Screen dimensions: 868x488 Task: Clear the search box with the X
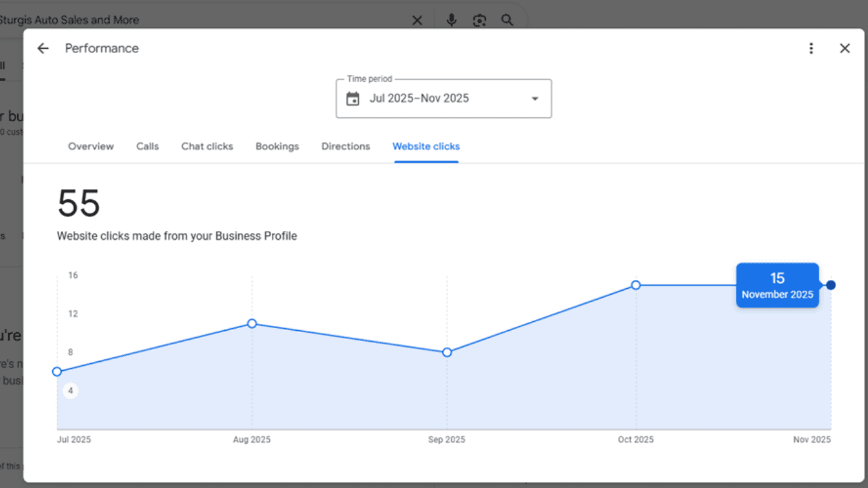(x=417, y=20)
